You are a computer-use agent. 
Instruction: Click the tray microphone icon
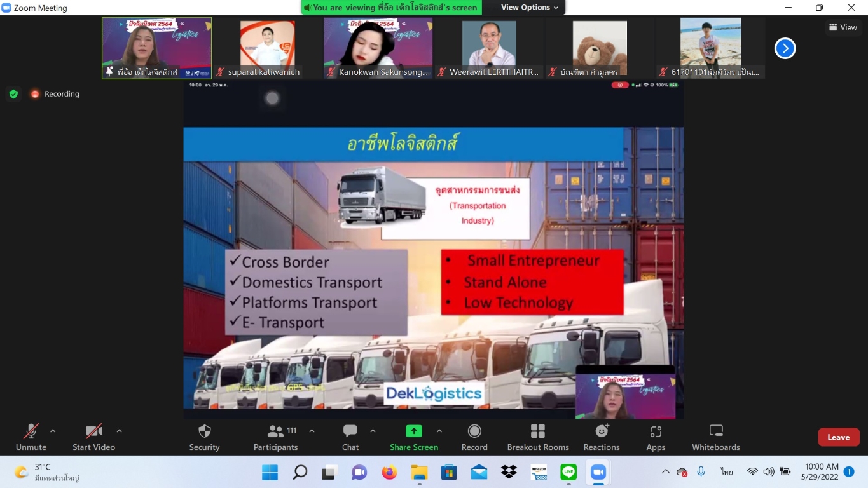click(x=701, y=471)
